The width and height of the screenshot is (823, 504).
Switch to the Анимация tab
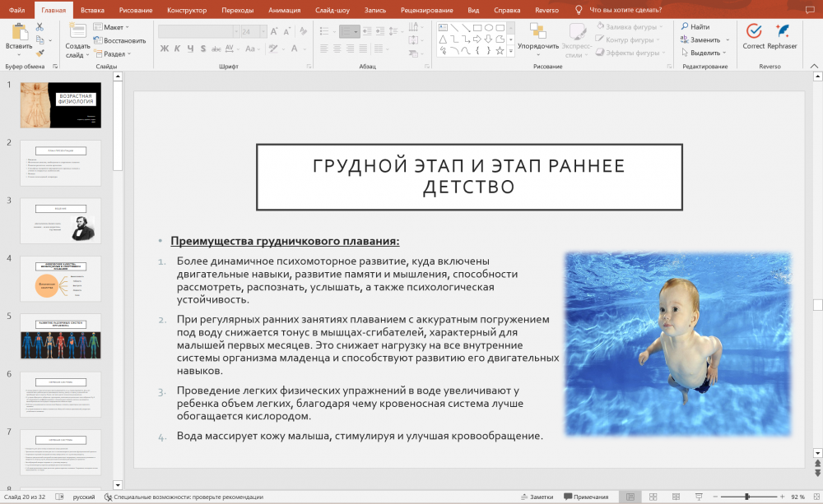(x=284, y=9)
